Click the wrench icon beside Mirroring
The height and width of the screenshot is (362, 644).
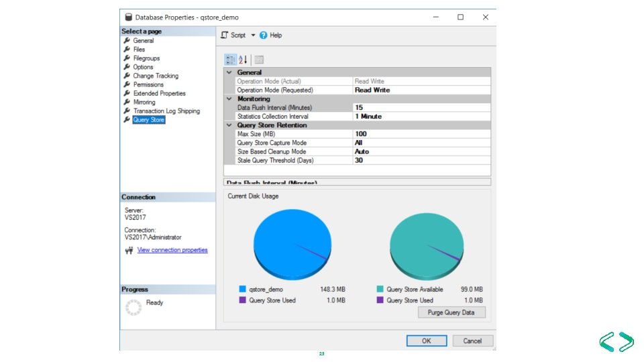pos(127,102)
